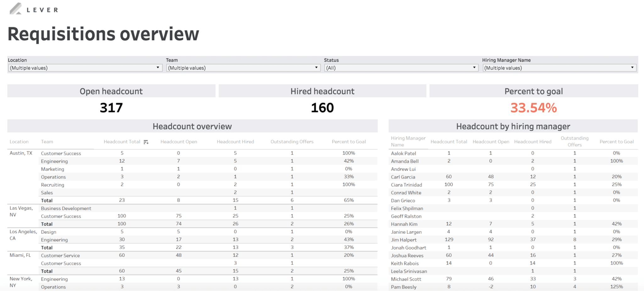Screen dimensions: 644x291
Task: Select hiring manager Carl Garcia
Action: [403, 177]
